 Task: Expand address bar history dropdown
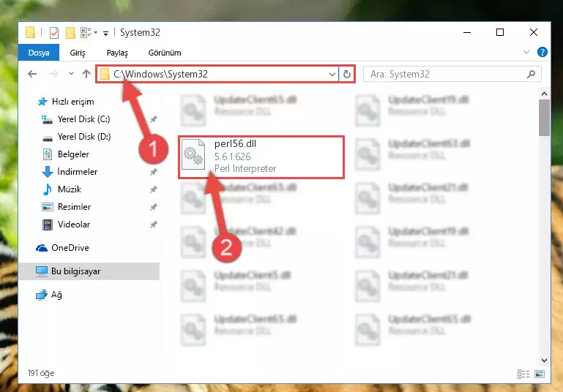point(332,75)
